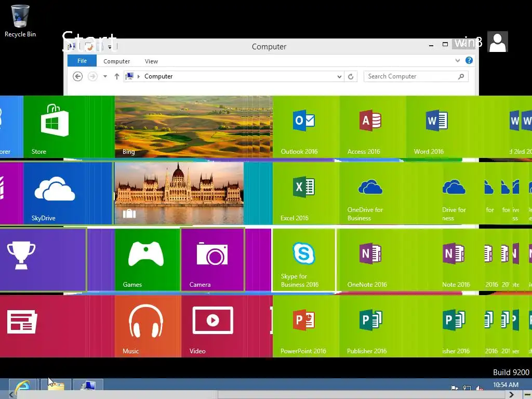Image resolution: width=532 pixels, height=399 pixels.
Task: Open the Music tile
Action: pyautogui.click(x=148, y=326)
